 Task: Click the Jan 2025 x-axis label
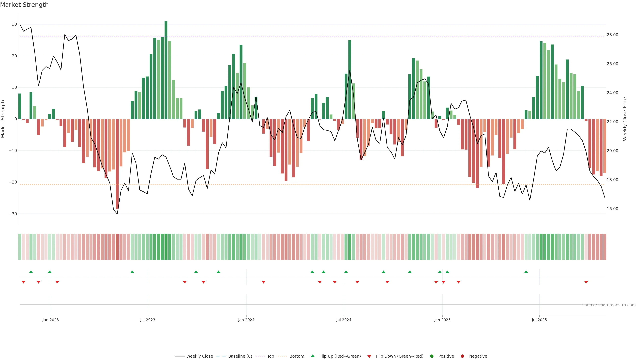click(442, 320)
